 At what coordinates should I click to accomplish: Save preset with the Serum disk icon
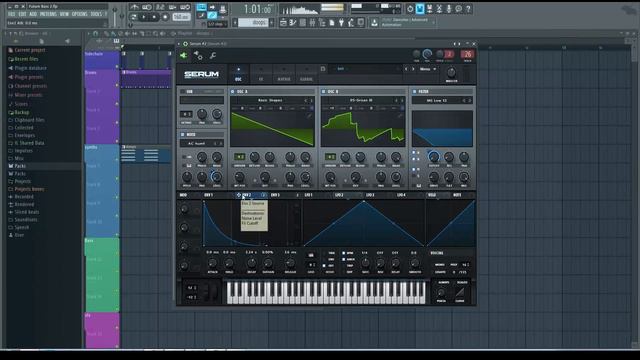pyautogui.click(x=323, y=69)
